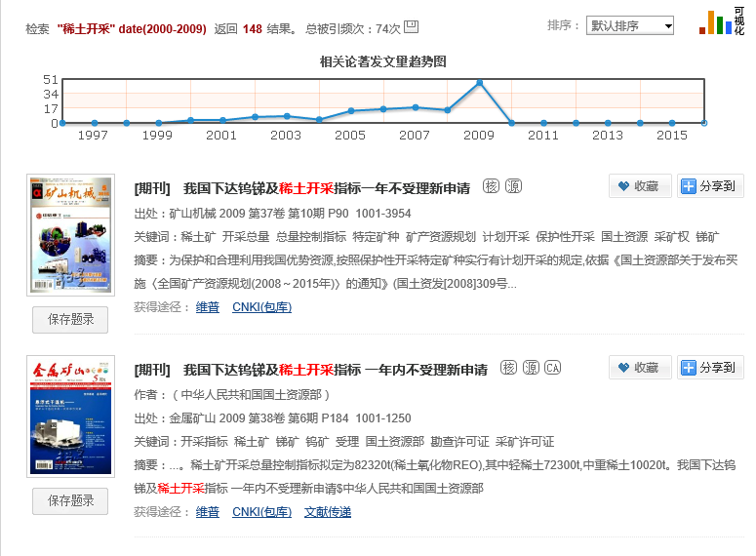Open the 默认排序 sort order dropdown
This screenshot has width=756, height=556.
[x=630, y=25]
